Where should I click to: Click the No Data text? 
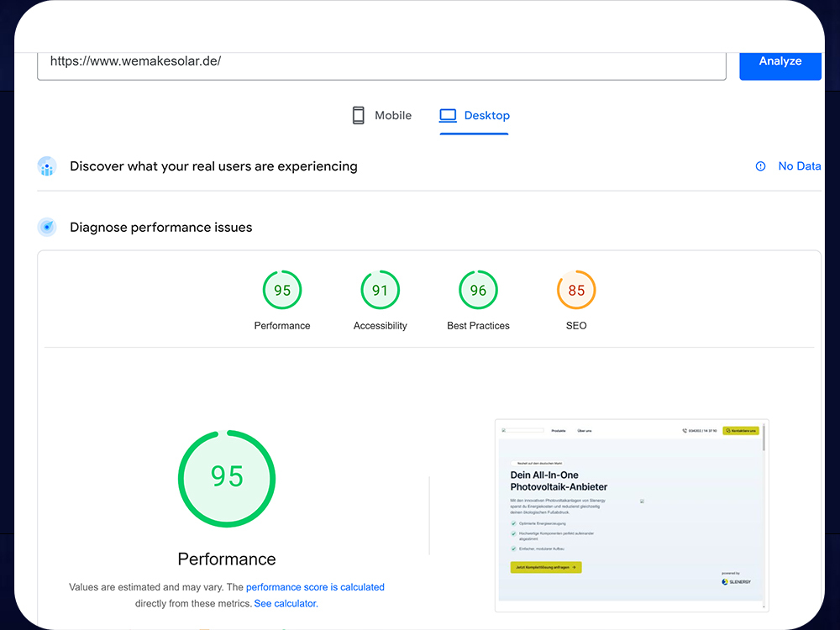(799, 166)
